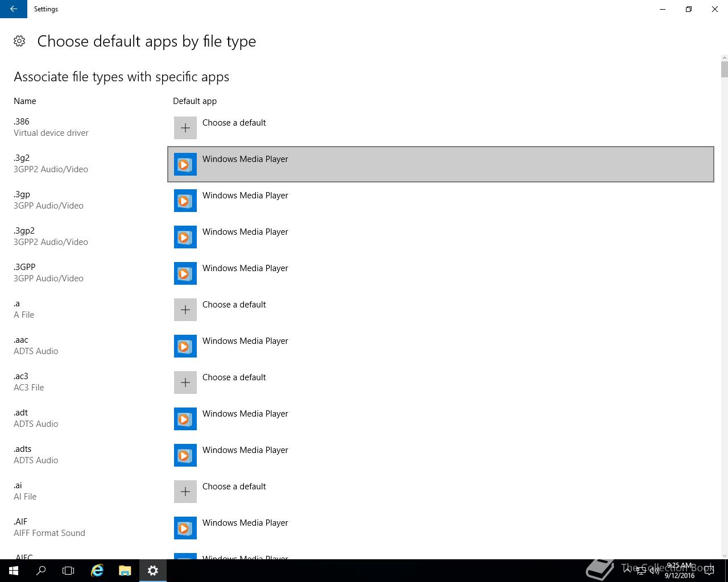Image resolution: width=728 pixels, height=582 pixels.
Task: Click the 'AC3 File' description text
Action: click(x=29, y=388)
